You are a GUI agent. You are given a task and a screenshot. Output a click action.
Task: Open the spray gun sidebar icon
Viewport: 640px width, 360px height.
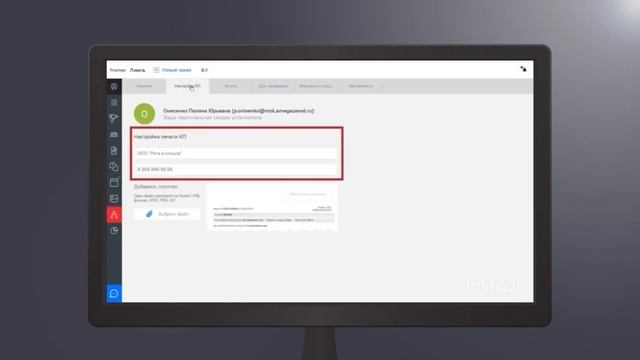tap(114, 118)
